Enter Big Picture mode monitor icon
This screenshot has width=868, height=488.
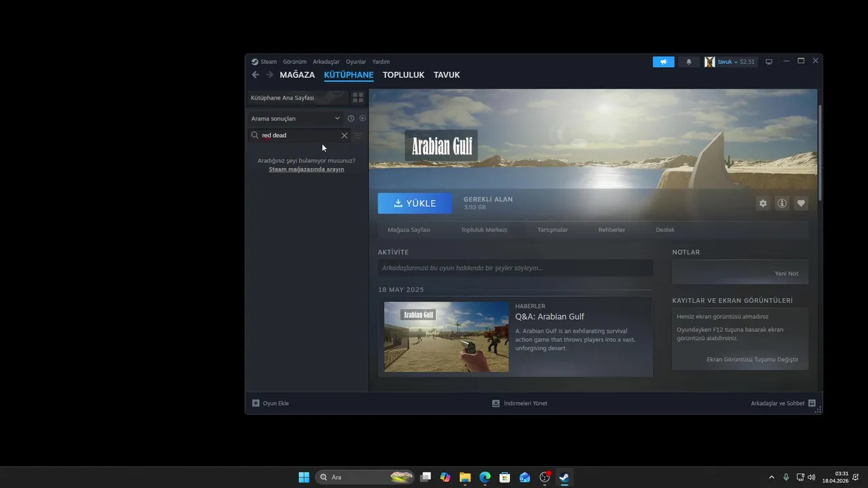(x=769, y=62)
